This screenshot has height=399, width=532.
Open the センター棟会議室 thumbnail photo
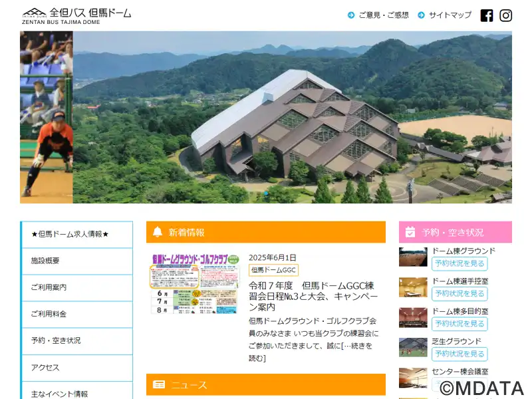[413, 378]
